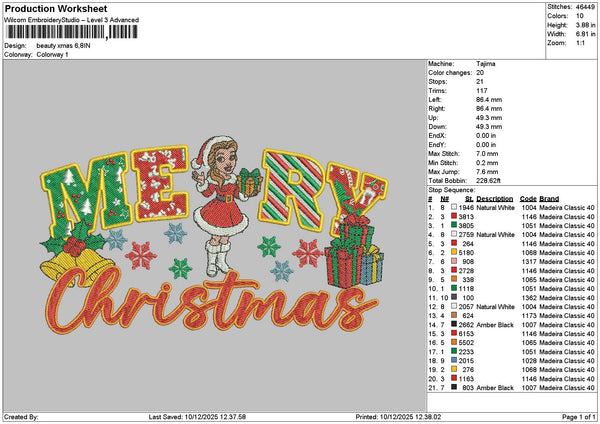This screenshot has width=600, height=424.
Task: Select the brown swatch beside stitch count 624
Action: tap(454, 316)
